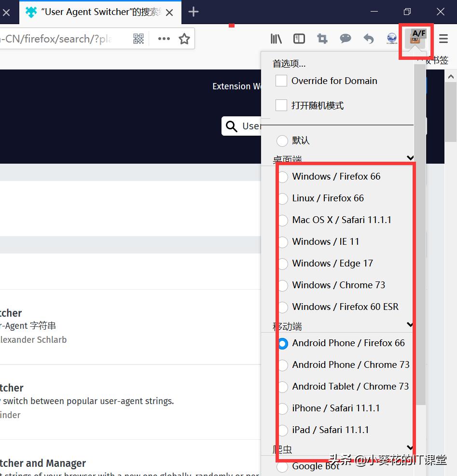Choose Windows / IE 11 user agent
457x476 pixels.
283,242
